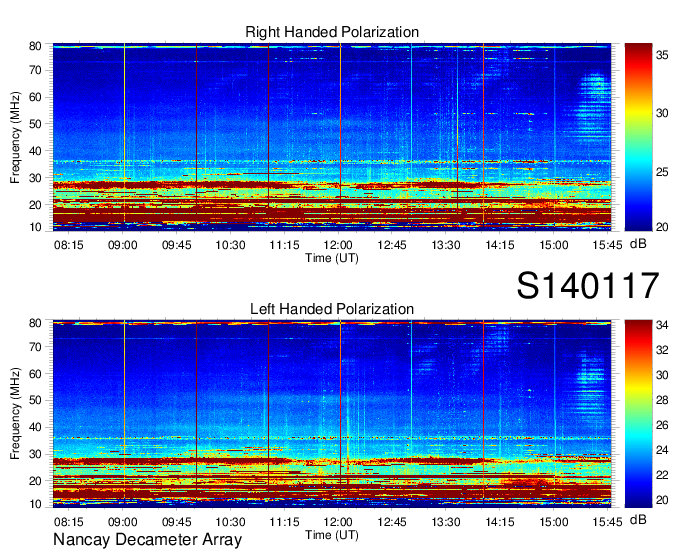Screen dimensions: 680x552
Task: Click the Left Handed Polarization spectrogram image
Action: coord(332,414)
